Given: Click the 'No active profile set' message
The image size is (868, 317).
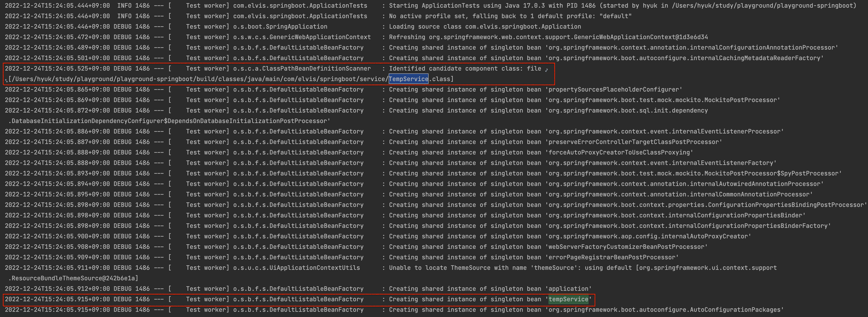Looking at the screenshot, I should click(x=511, y=16).
